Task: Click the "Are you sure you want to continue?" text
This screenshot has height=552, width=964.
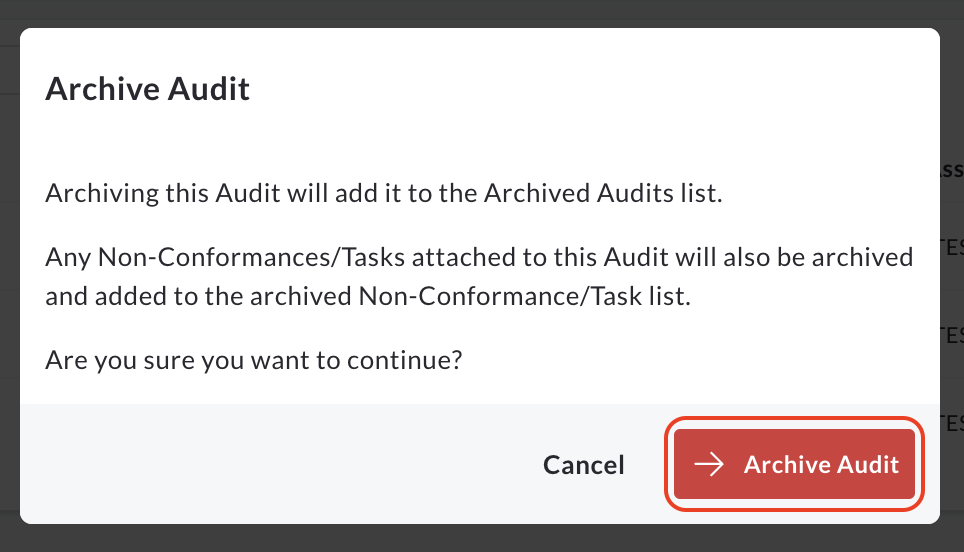Action: (x=253, y=360)
